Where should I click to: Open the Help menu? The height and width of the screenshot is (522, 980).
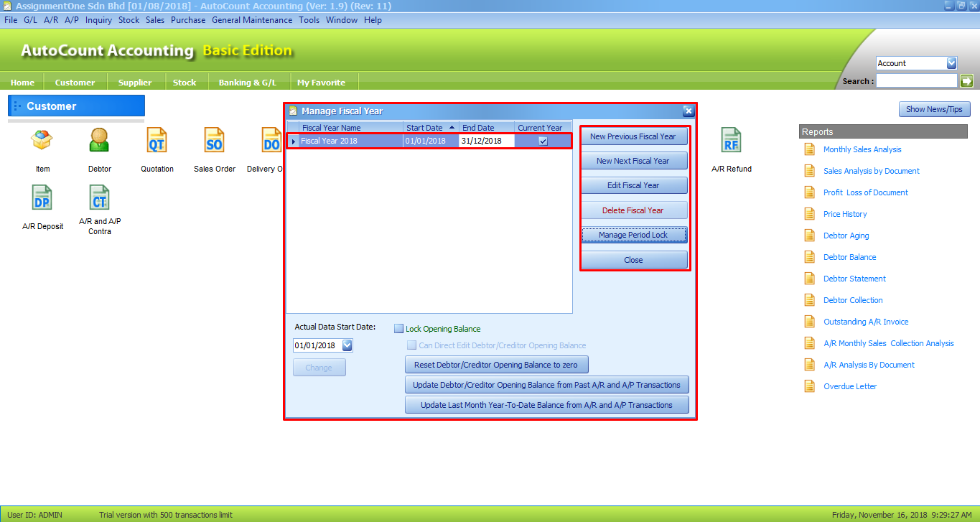tap(373, 20)
